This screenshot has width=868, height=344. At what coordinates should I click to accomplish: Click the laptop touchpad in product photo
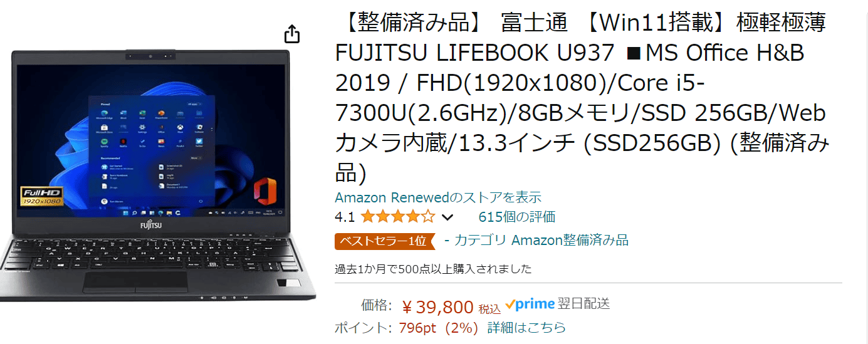135,282
